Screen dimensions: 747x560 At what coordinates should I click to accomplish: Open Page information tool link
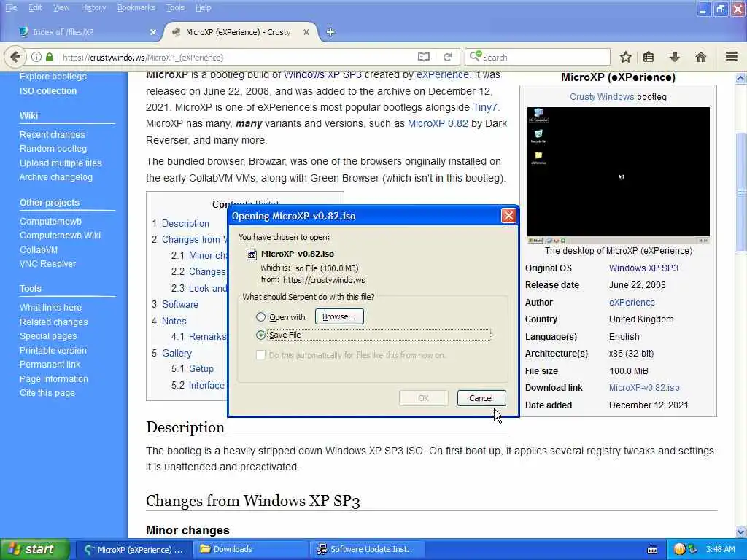(x=54, y=379)
